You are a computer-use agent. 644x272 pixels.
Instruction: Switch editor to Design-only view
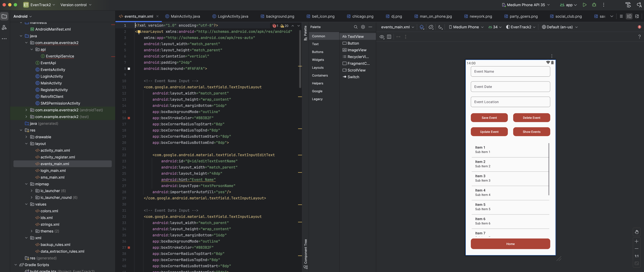point(637,16)
